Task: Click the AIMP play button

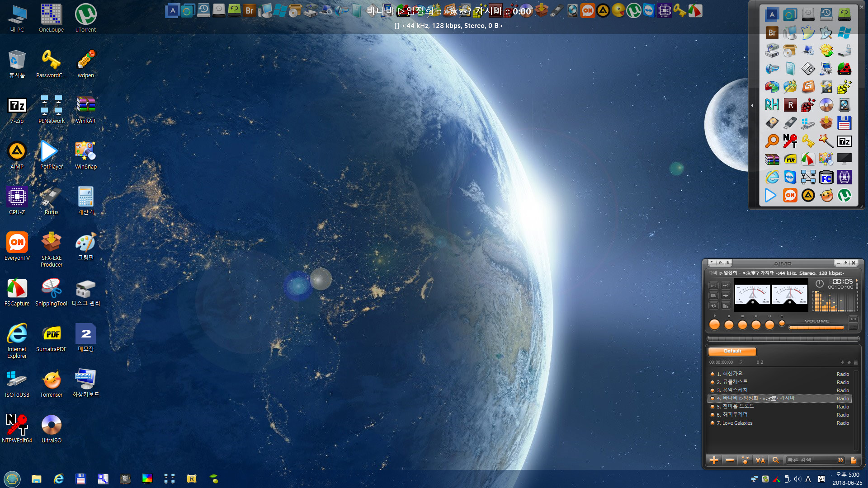Action: [x=714, y=324]
